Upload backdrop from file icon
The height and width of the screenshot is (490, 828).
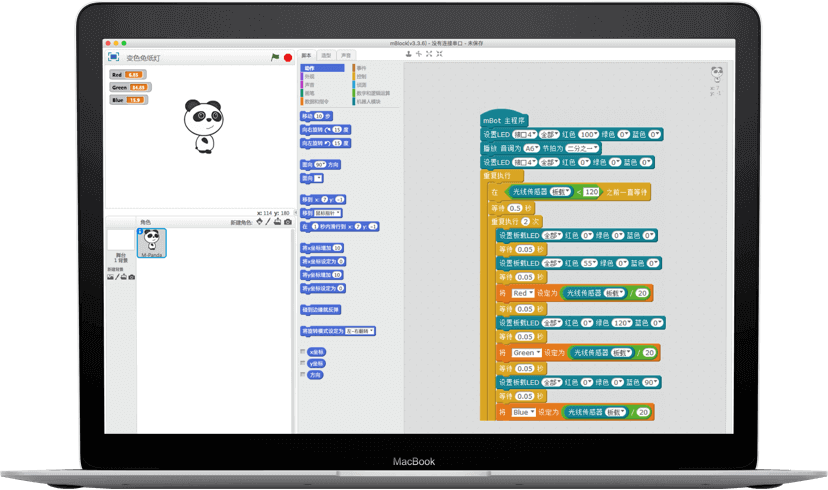pos(124,277)
